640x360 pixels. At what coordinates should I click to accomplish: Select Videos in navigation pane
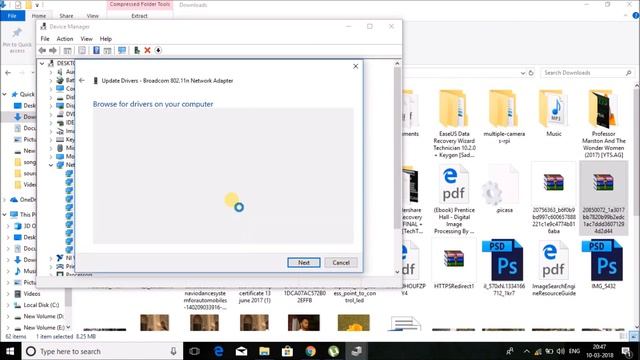tap(31, 294)
